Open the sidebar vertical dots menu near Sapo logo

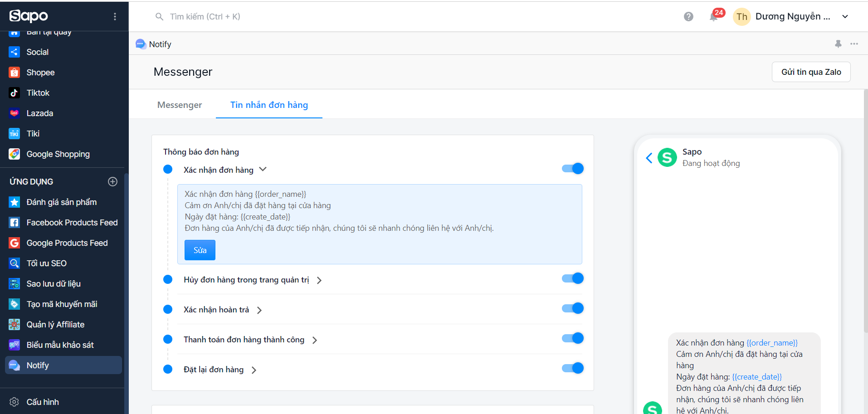point(115,17)
